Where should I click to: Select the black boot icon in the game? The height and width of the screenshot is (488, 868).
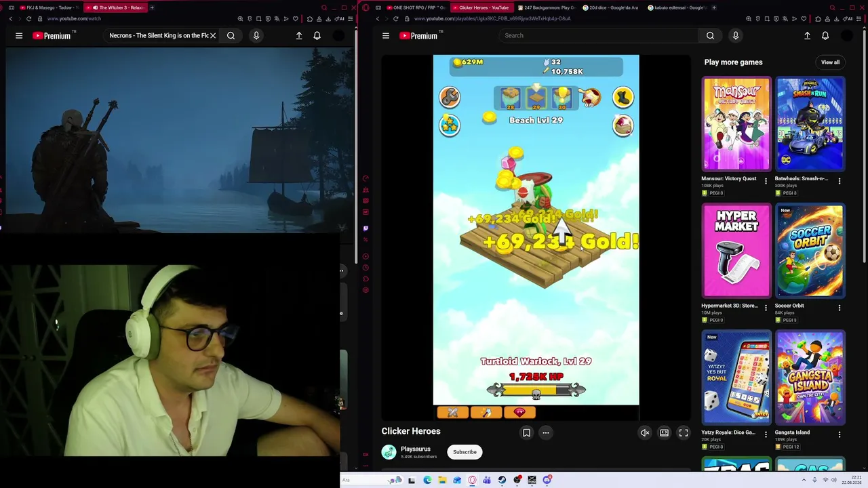(623, 98)
